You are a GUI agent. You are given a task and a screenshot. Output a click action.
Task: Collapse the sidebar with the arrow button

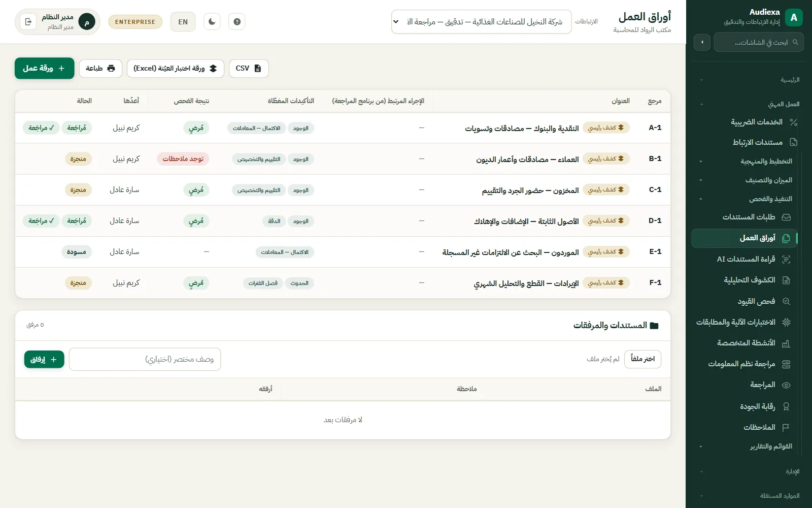pyautogui.click(x=702, y=42)
